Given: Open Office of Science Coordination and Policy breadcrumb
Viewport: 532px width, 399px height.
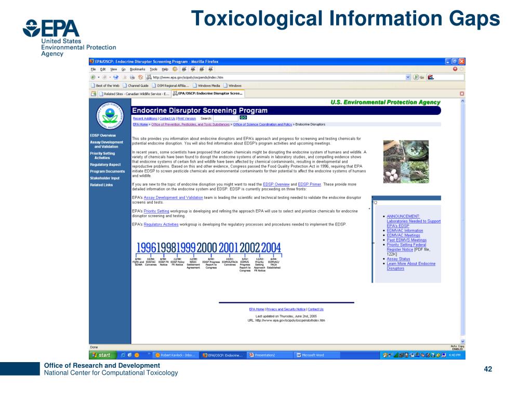Looking at the screenshot, I should point(262,125).
